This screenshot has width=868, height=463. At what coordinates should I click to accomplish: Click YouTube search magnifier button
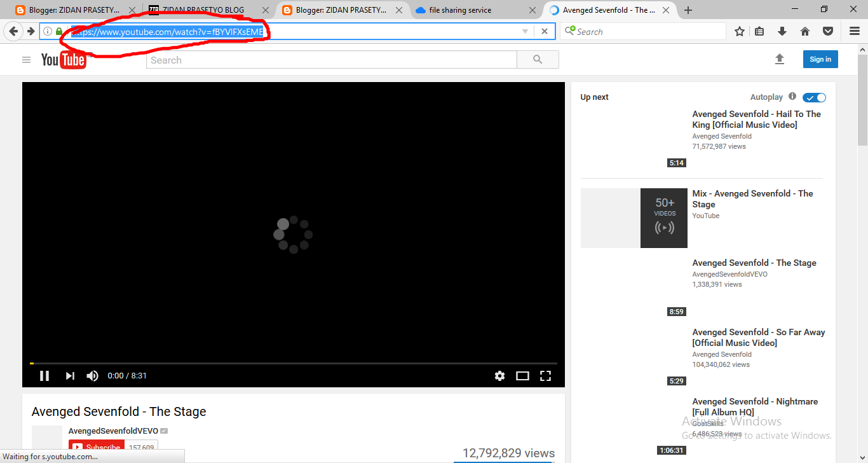click(x=538, y=60)
